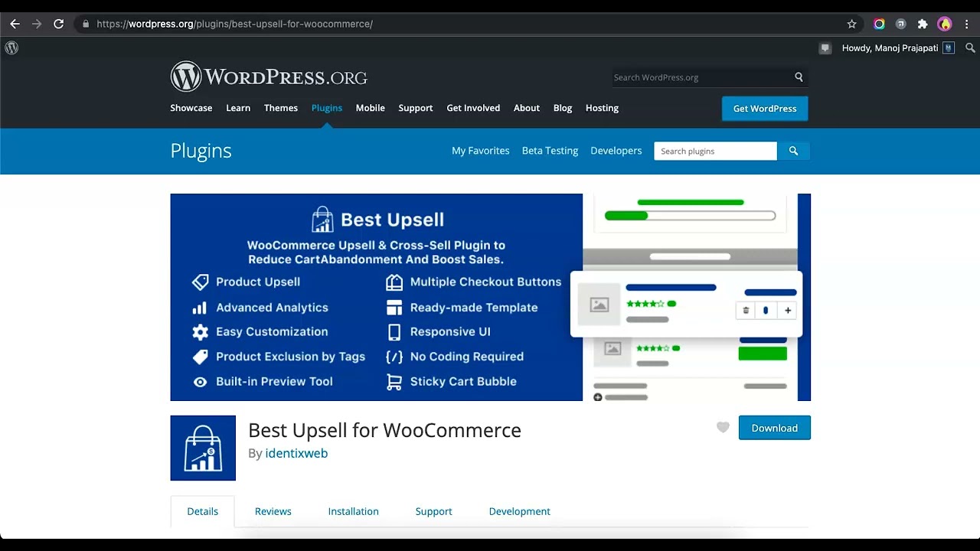980x551 pixels.
Task: Open the Extensions puzzle piece menu
Action: click(923, 24)
